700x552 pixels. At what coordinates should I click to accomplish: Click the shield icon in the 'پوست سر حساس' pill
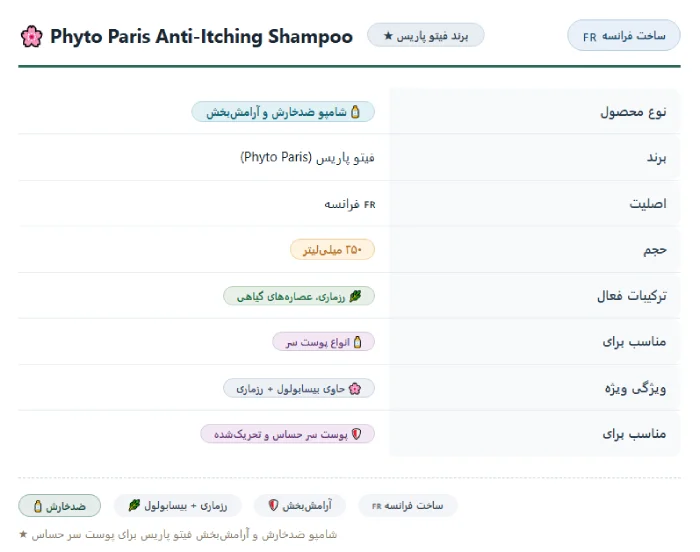pyautogui.click(x=356, y=434)
